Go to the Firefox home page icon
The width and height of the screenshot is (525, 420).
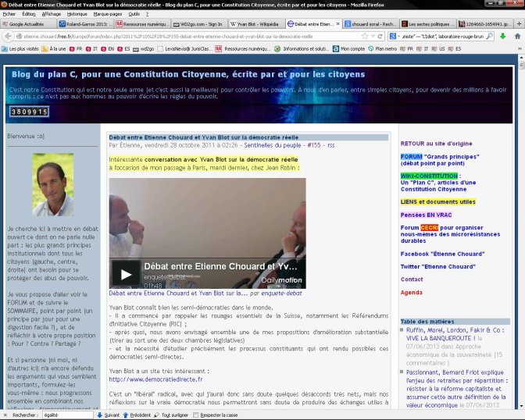pyautogui.click(x=517, y=36)
